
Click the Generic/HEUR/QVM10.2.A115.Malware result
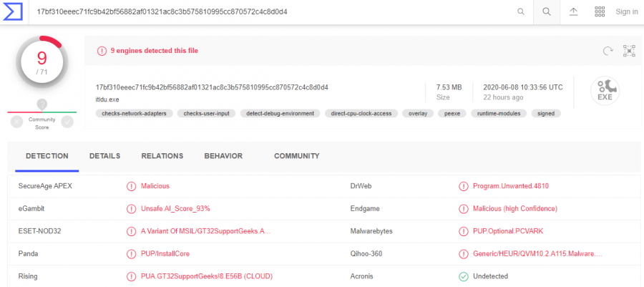pos(537,254)
